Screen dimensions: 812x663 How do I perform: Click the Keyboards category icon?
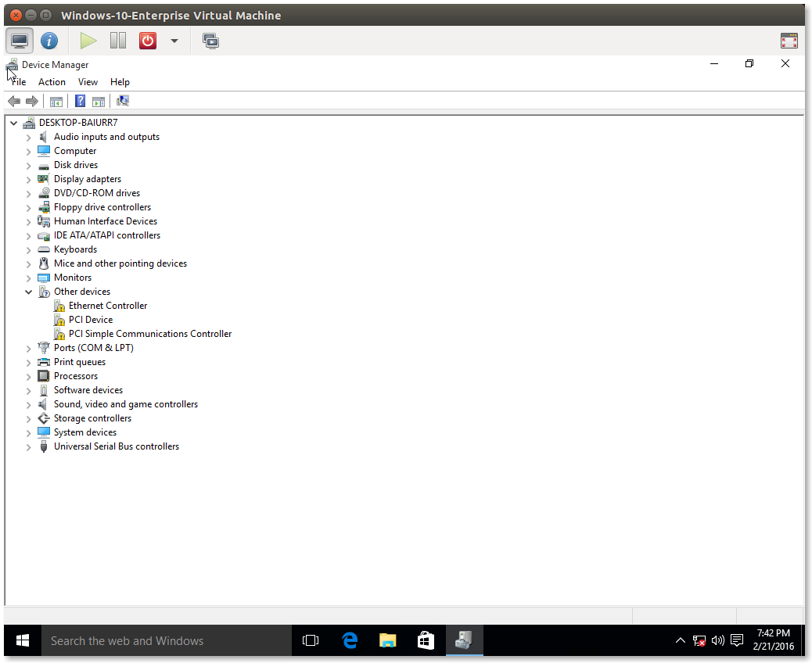44,249
